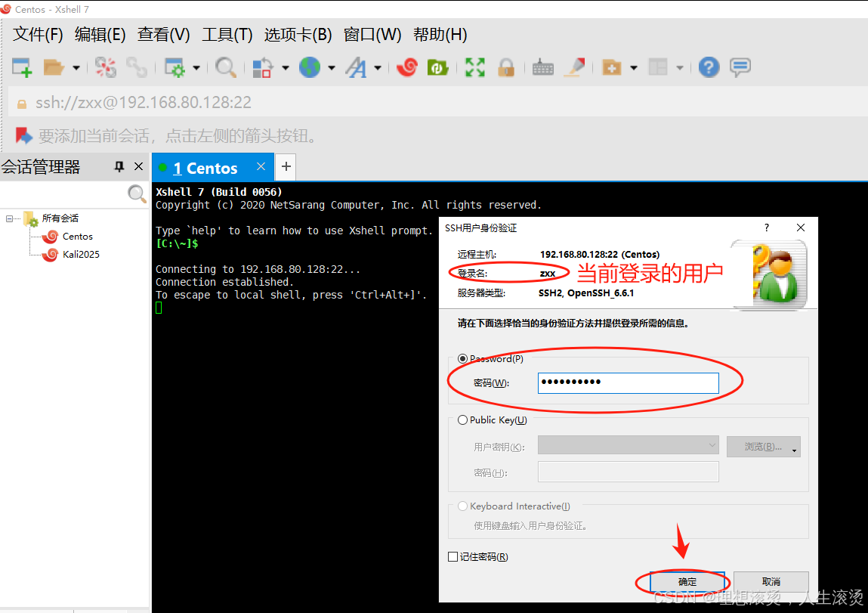This screenshot has width=868, height=613.
Task: Click the Reconnect chain-link icon
Action: (x=136, y=67)
